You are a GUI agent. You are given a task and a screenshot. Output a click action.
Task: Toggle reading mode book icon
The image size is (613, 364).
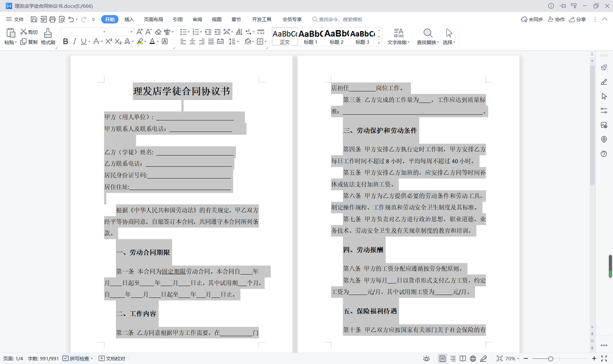click(463, 358)
